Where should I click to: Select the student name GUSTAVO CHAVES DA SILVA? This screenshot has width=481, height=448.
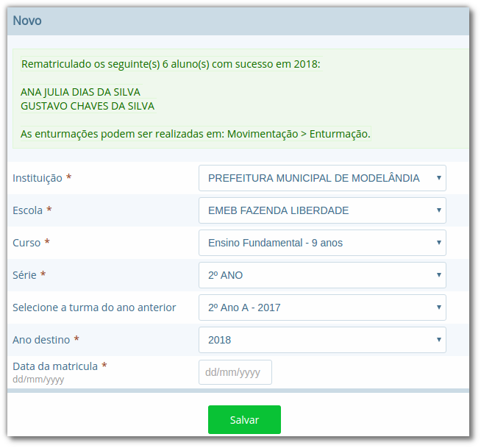click(x=88, y=106)
